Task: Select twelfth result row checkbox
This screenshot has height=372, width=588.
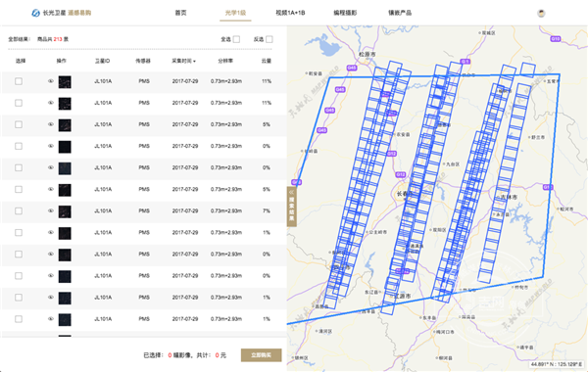Action: point(19,319)
